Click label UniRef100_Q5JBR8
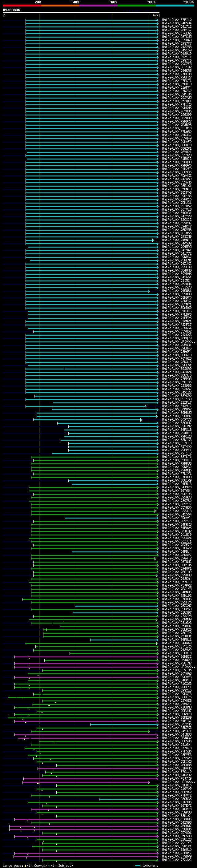 pyautogui.click(x=176, y=125)
